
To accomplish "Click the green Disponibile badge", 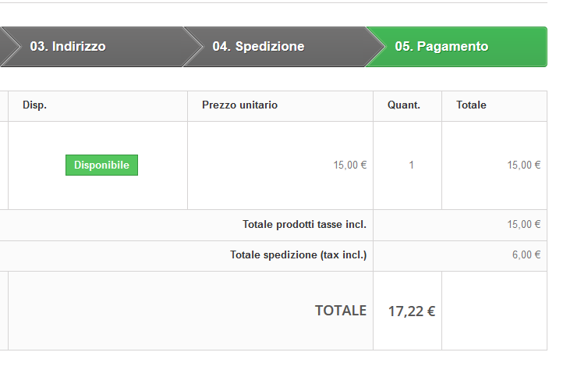I will (101, 165).
